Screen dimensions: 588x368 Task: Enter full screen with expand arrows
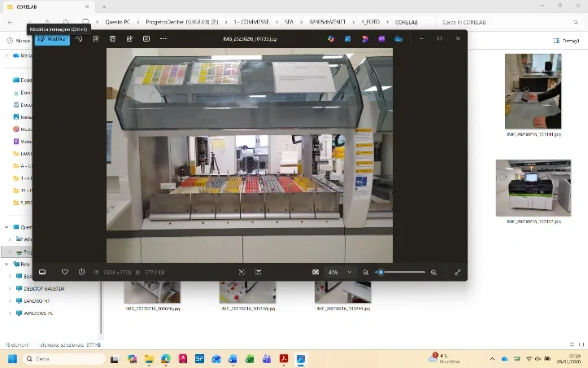click(458, 272)
